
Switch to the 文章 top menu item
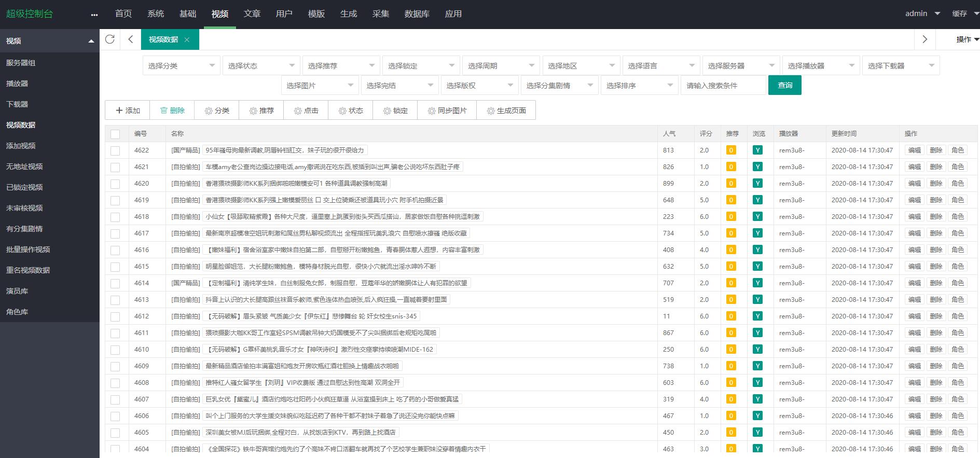click(x=252, y=14)
